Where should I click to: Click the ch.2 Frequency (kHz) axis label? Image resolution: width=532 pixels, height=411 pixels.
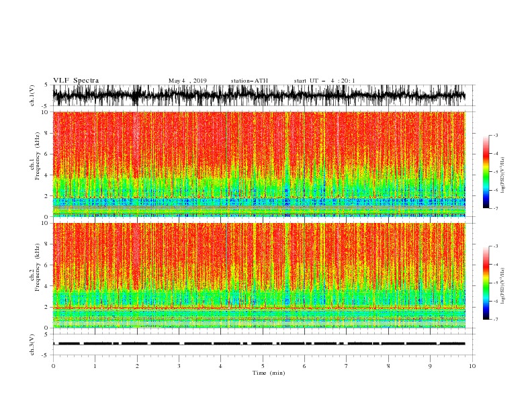35,267
